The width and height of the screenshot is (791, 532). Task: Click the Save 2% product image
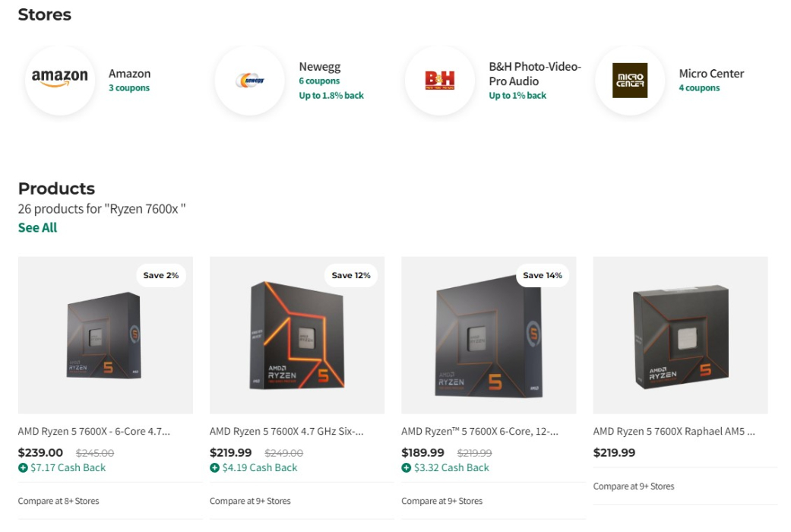point(106,334)
